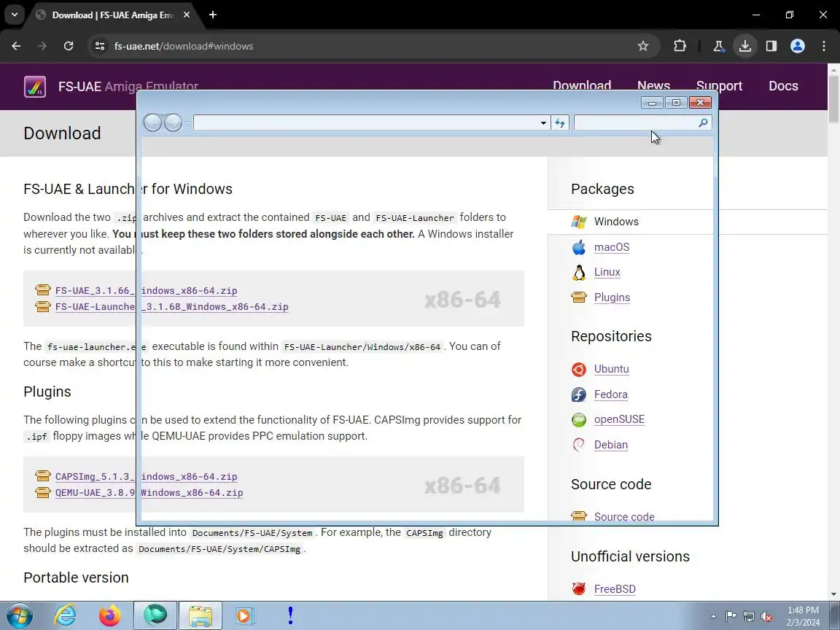840x630 pixels.
Task: Bookmark this page with the star icon
Action: [643, 46]
